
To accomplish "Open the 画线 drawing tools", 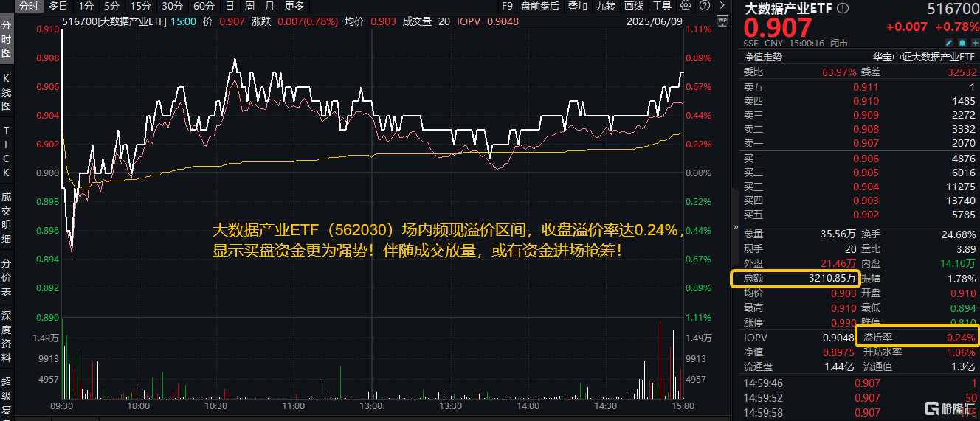I will tap(634, 6).
